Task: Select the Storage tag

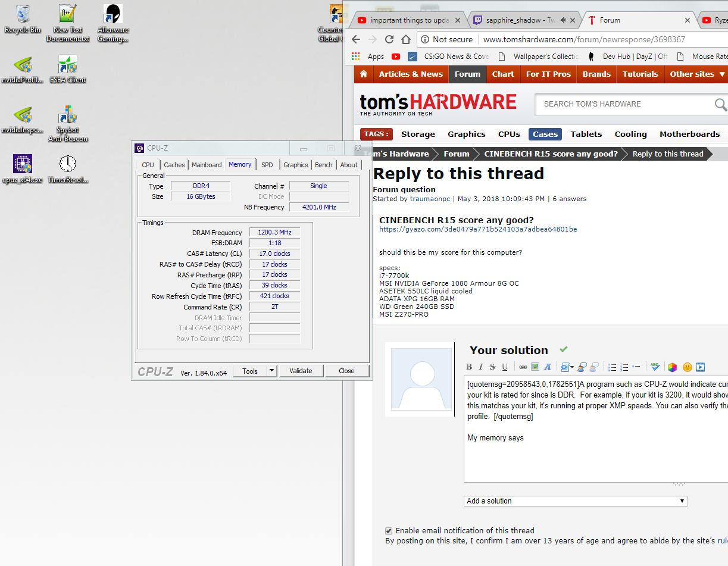Action: [418, 135]
